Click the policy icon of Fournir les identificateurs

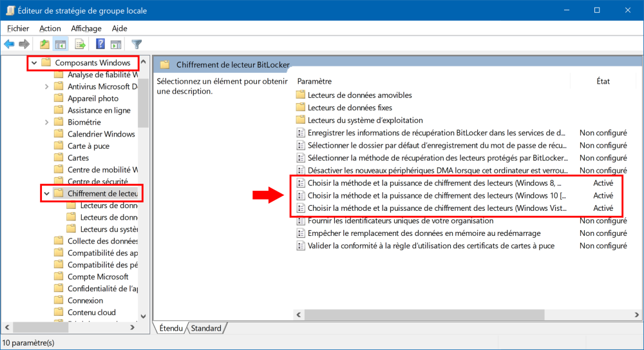click(301, 221)
